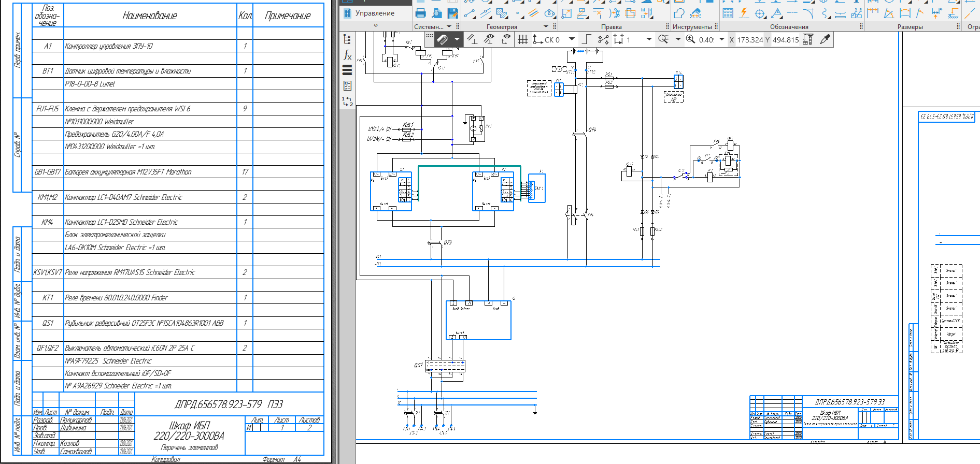Image resolution: width=980 pixels, height=464 pixels.
Task: Expand the double chevron under Управление
Action: point(376,25)
